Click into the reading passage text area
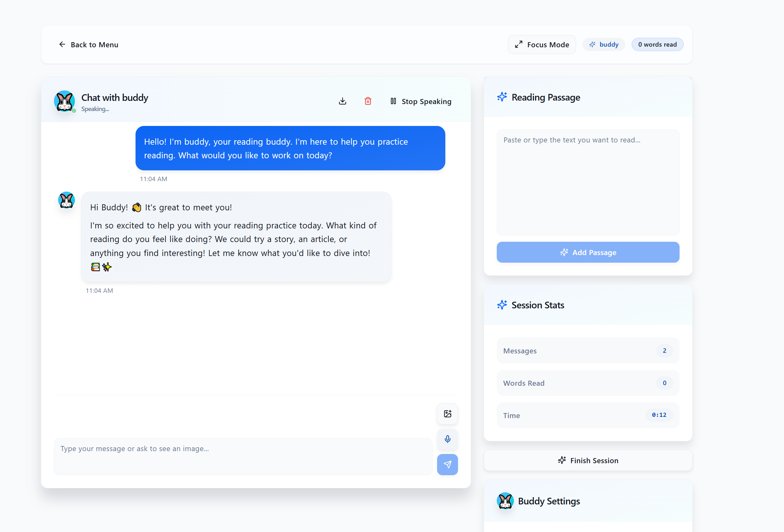This screenshot has height=532, width=784. click(x=588, y=182)
